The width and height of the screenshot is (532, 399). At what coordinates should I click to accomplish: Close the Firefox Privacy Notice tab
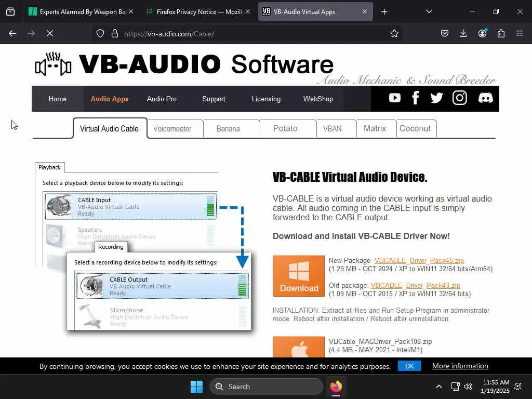[x=248, y=12]
